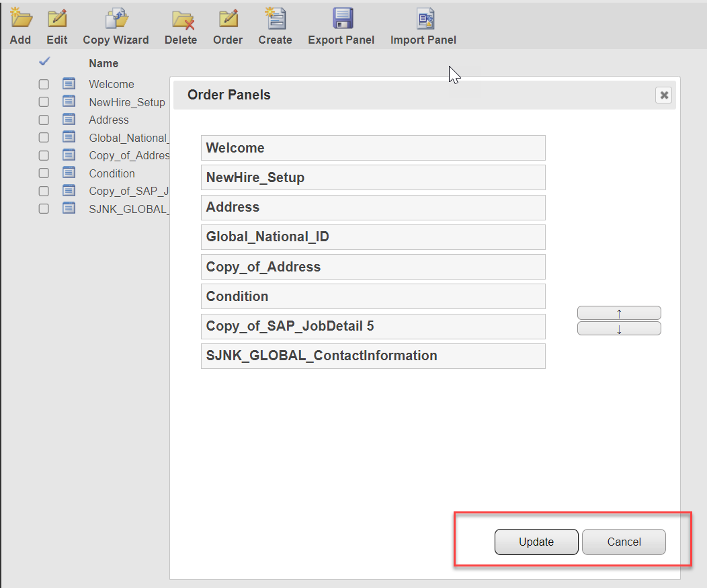Click Update in Order Panels dialog

point(536,542)
